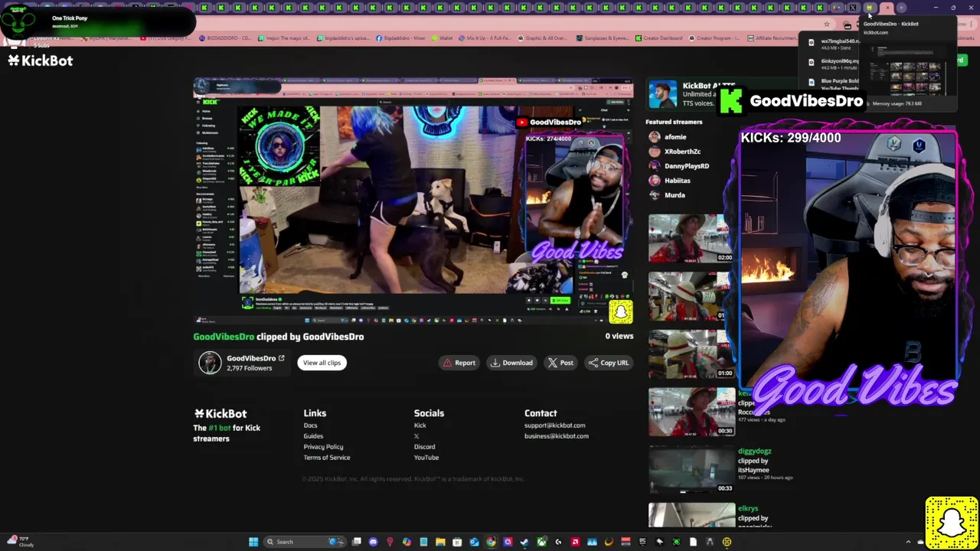Open the Xbox app in the taskbar

click(x=541, y=542)
